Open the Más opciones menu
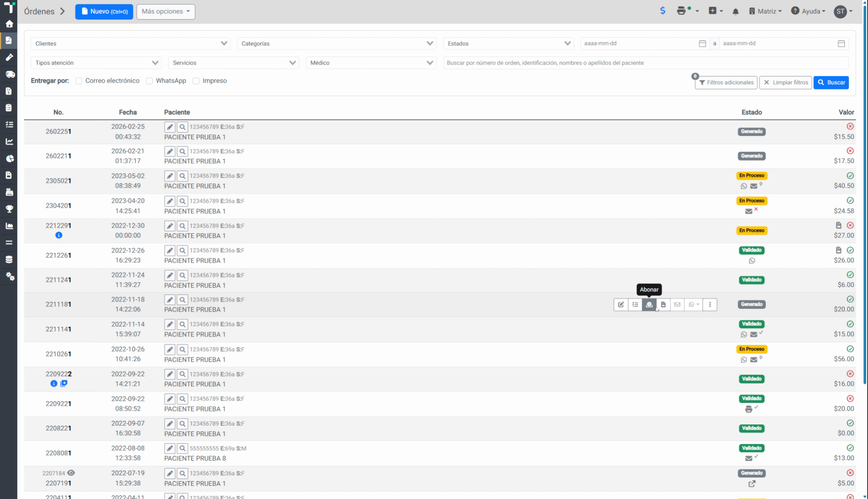This screenshot has width=868, height=499. (x=166, y=11)
